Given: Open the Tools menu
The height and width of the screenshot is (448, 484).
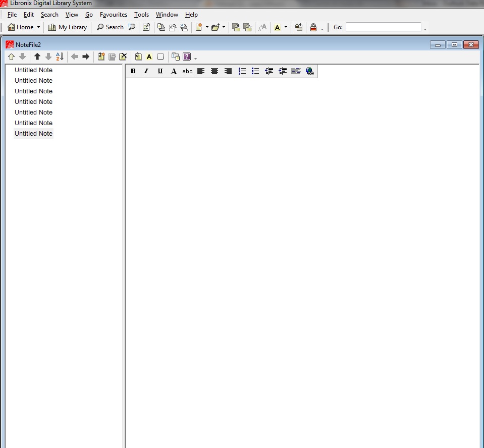Looking at the screenshot, I should 141,15.
